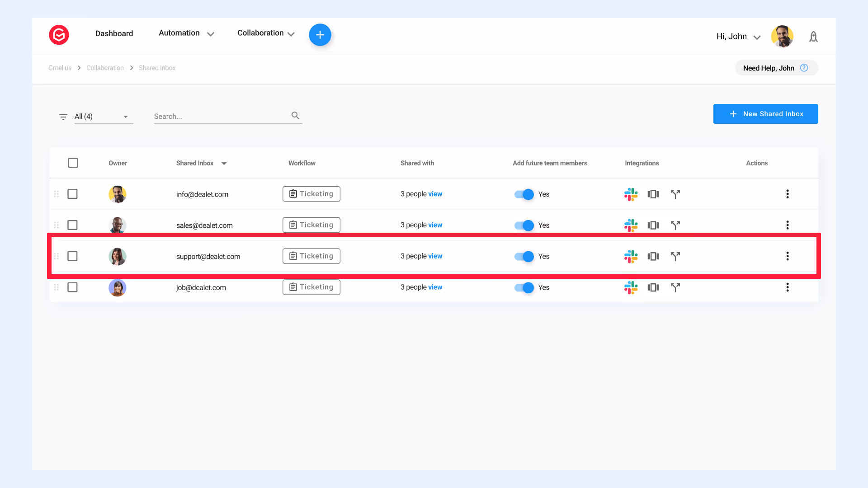Go to the Dashboard menu item
The height and width of the screenshot is (488, 868).
click(114, 33)
